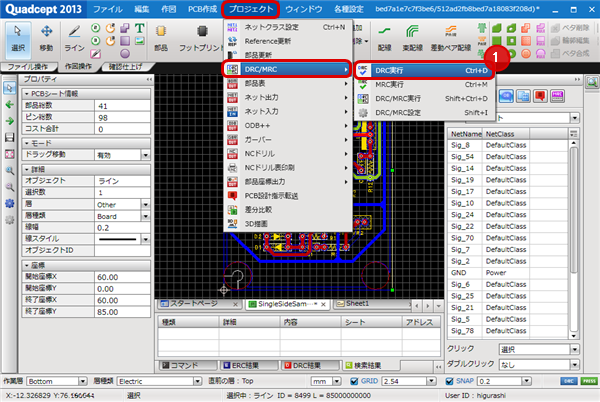Click the 輪郭編集 toolbar item
The height and width of the screenshot is (402, 600).
pos(570,41)
